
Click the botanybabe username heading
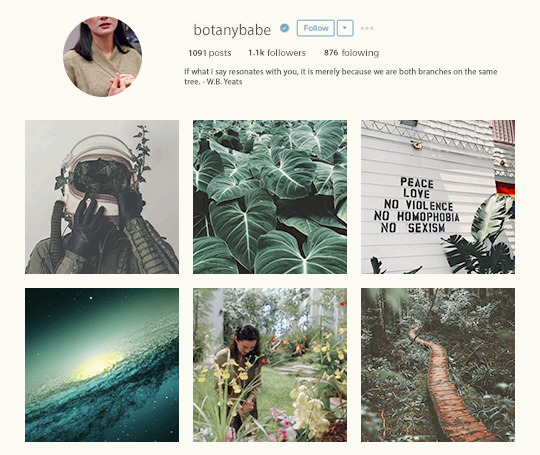pos(232,30)
